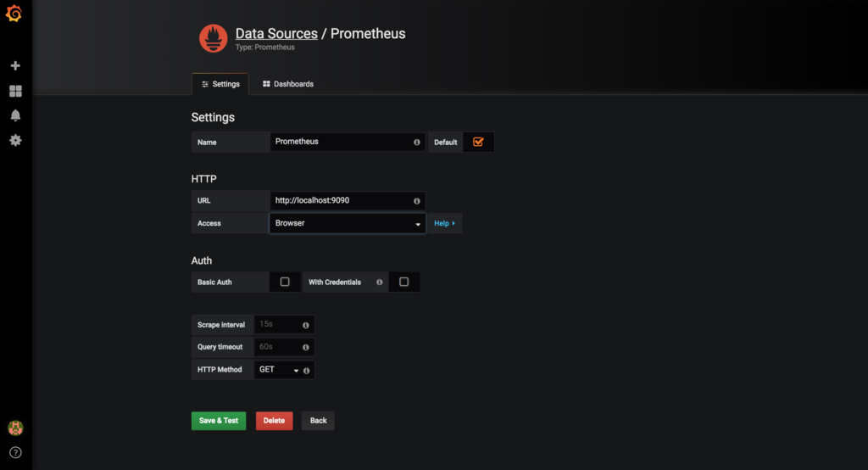
Task: Click the 'HTTP Method' label
Action: point(220,370)
